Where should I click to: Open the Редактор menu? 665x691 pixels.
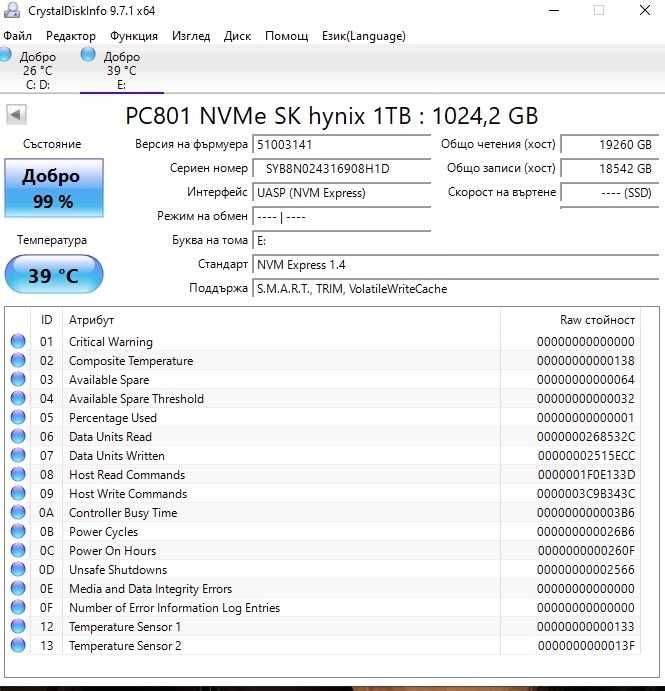[x=71, y=36]
